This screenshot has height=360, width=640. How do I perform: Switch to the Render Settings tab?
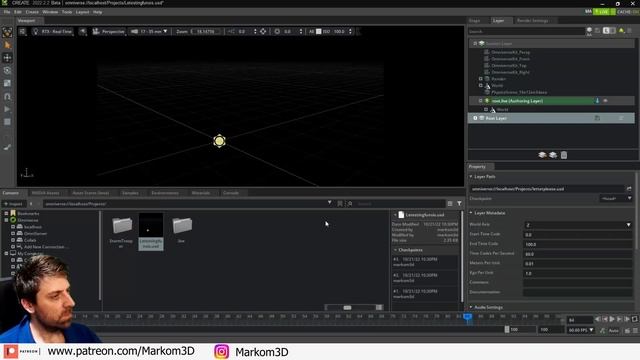click(532, 20)
